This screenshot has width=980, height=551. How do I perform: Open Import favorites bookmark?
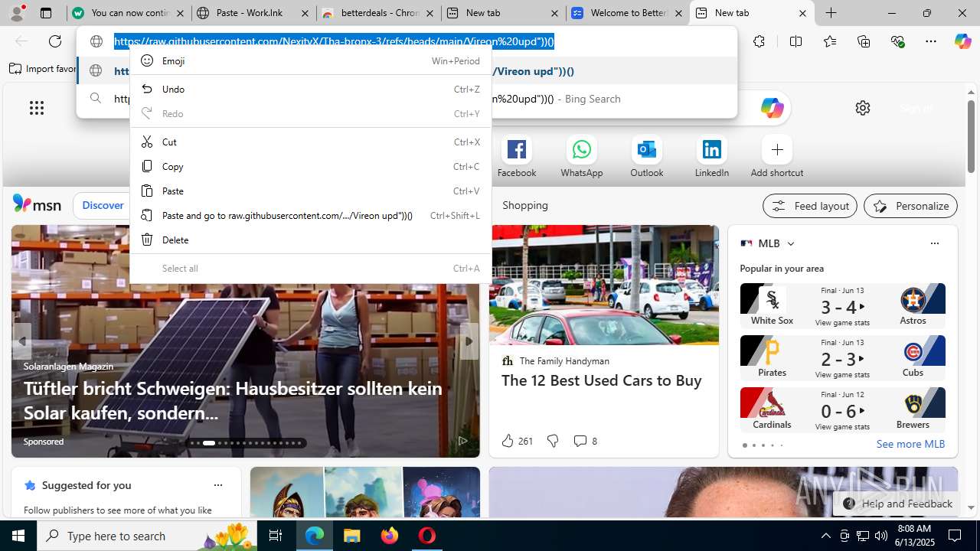pos(44,69)
